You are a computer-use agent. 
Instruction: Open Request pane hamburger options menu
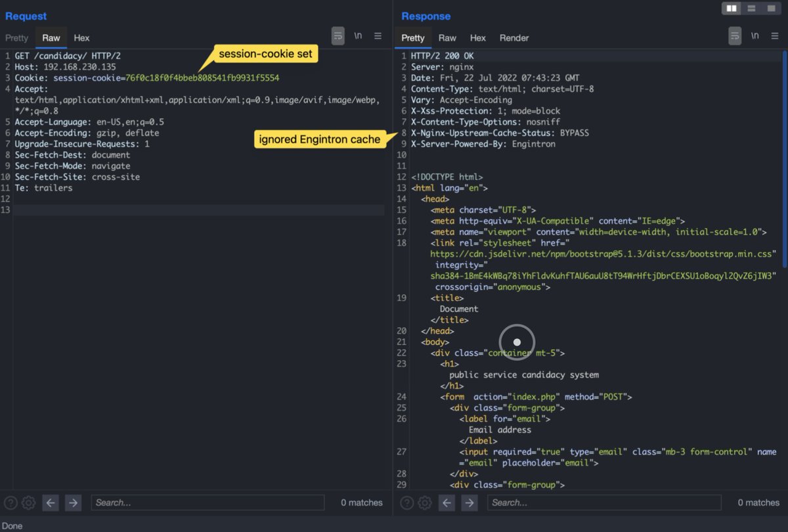[378, 36]
